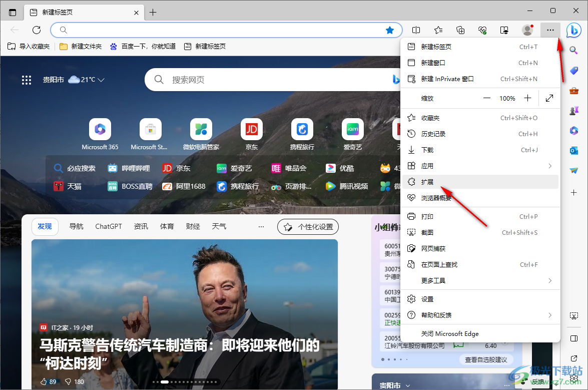The height and width of the screenshot is (390, 588).
Task: Select 扩展 menu item
Action: (480, 182)
